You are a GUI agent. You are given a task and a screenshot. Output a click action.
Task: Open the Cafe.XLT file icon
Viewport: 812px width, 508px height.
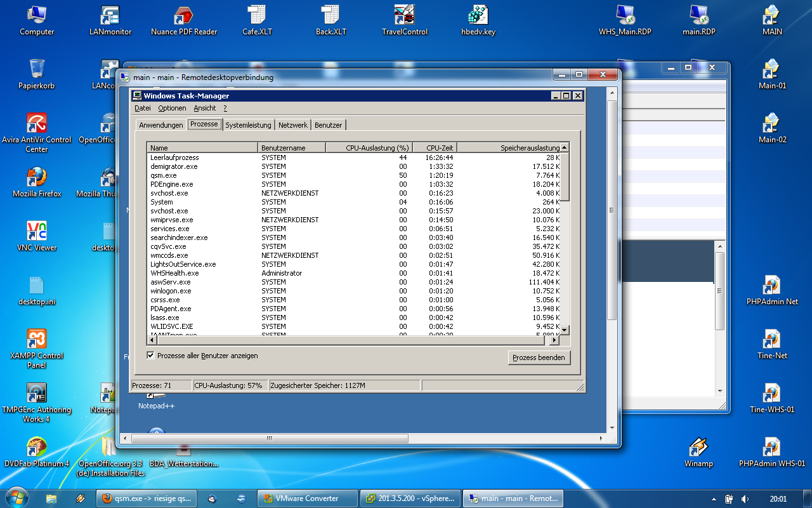click(x=257, y=20)
